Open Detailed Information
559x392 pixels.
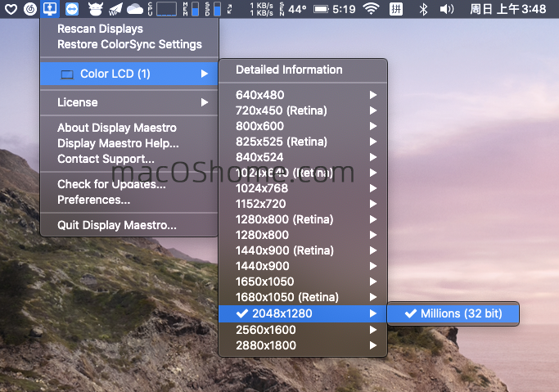pos(303,70)
